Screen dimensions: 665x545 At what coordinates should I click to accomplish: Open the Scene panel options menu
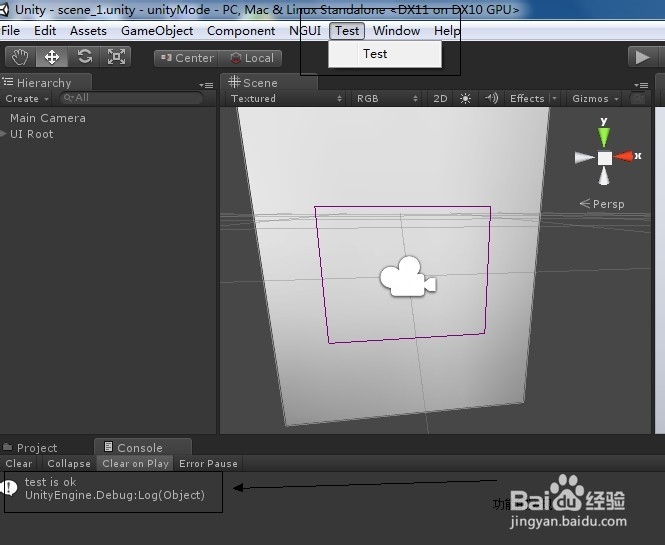[x=641, y=85]
